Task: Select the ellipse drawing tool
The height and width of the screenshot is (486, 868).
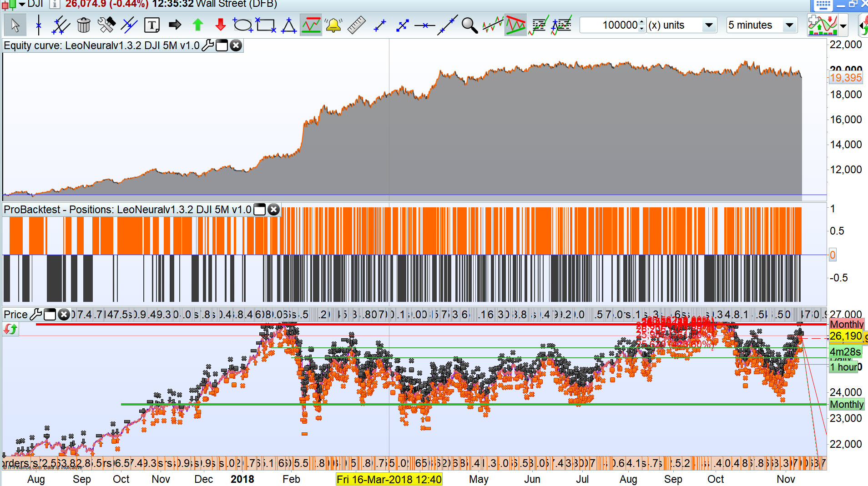Action: pyautogui.click(x=242, y=25)
